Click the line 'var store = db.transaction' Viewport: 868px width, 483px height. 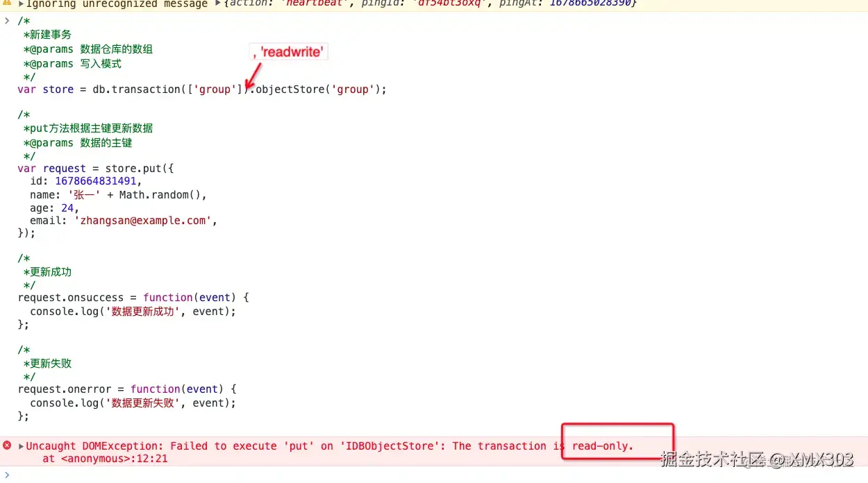pos(202,90)
